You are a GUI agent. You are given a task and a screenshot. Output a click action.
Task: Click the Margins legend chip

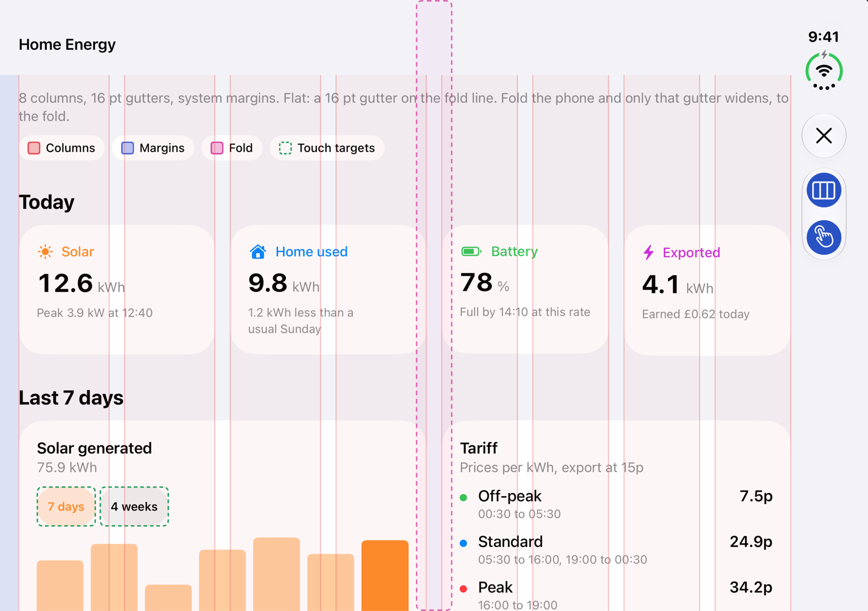click(x=153, y=148)
